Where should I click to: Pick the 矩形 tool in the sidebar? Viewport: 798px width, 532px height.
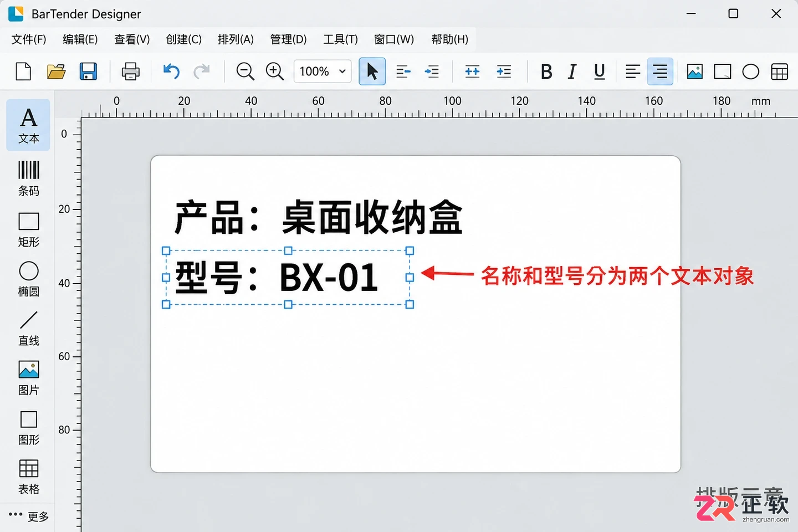[x=29, y=229]
